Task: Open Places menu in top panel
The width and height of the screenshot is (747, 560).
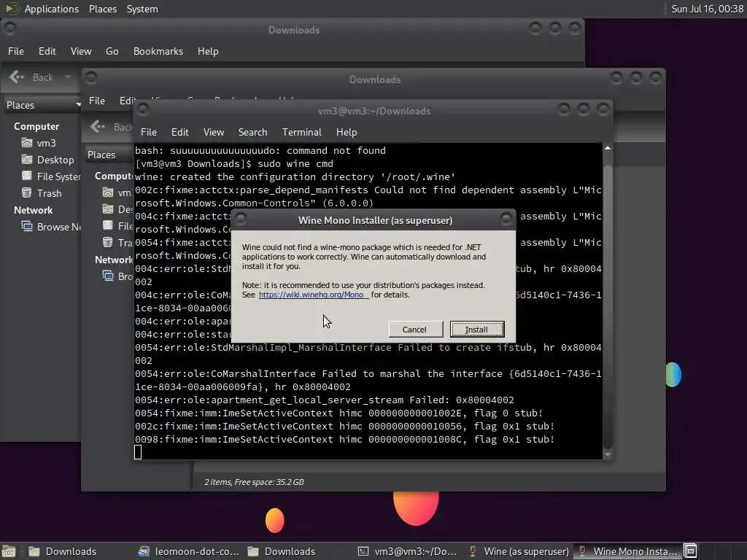Action: 103,9
